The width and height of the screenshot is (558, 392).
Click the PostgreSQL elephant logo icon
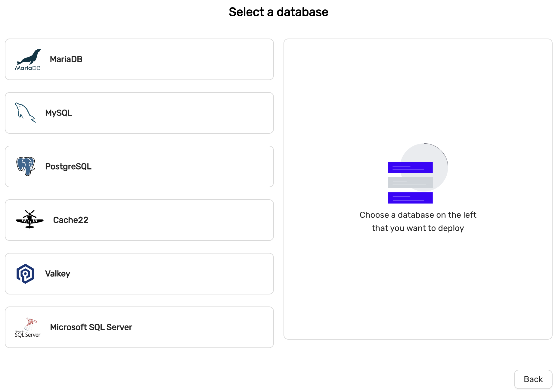coord(26,166)
